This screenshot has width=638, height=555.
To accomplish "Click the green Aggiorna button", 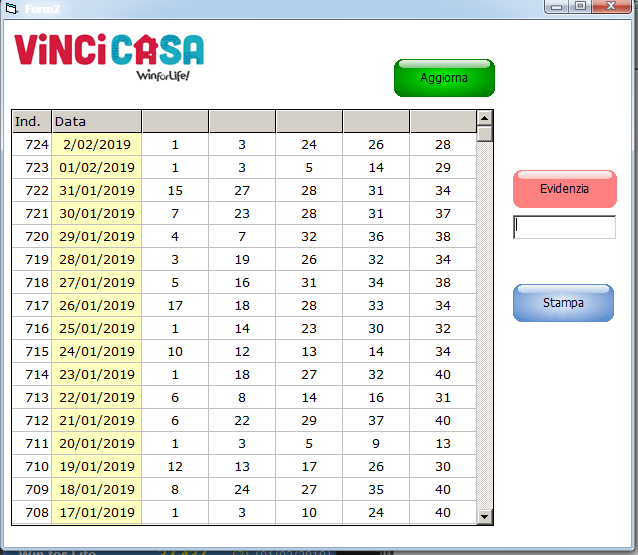I will [444, 78].
